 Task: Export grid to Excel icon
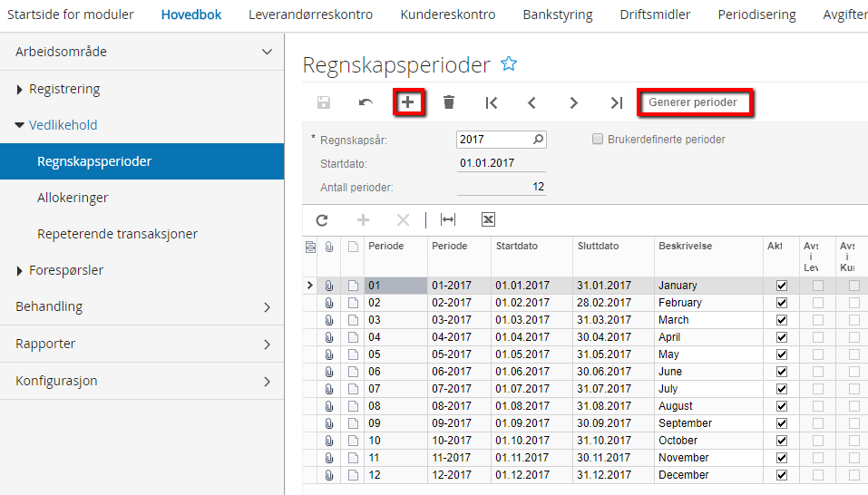(488, 219)
